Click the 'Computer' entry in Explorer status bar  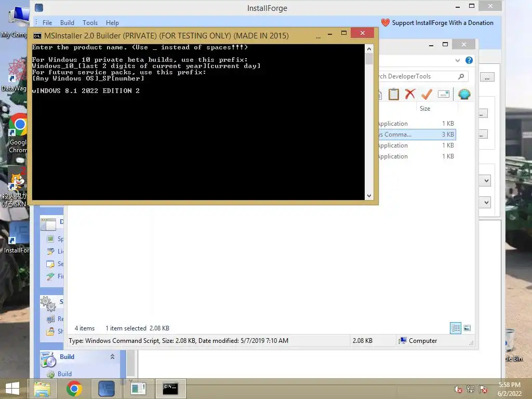[418, 341]
